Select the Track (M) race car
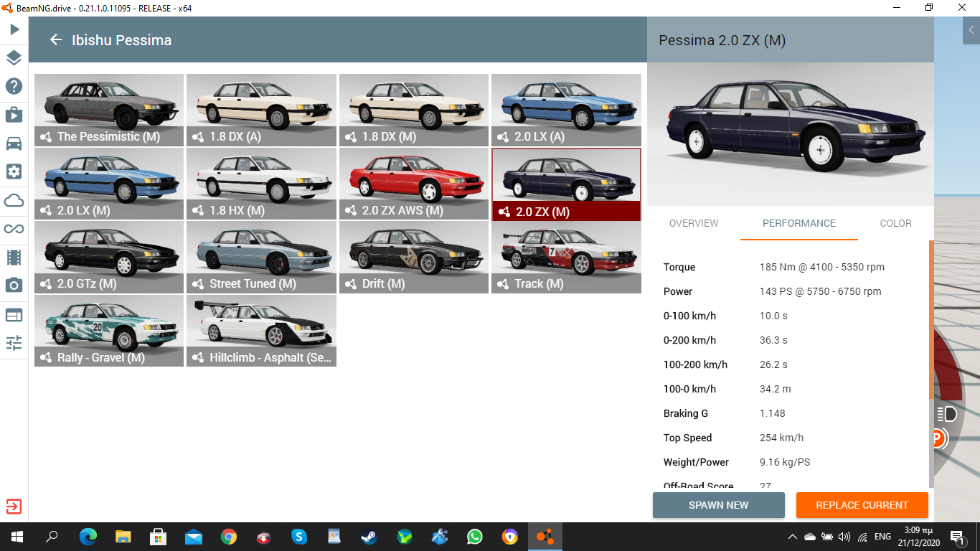This screenshot has height=551, width=980. tap(566, 257)
